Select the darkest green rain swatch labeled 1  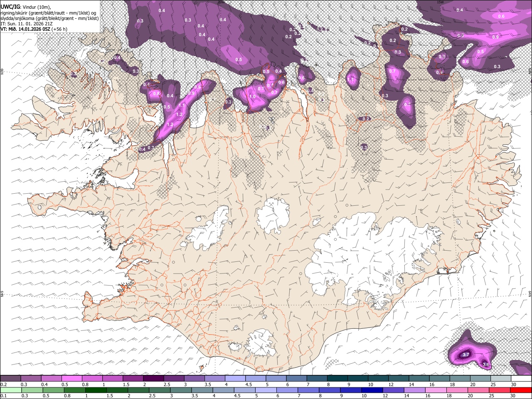click(96, 390)
